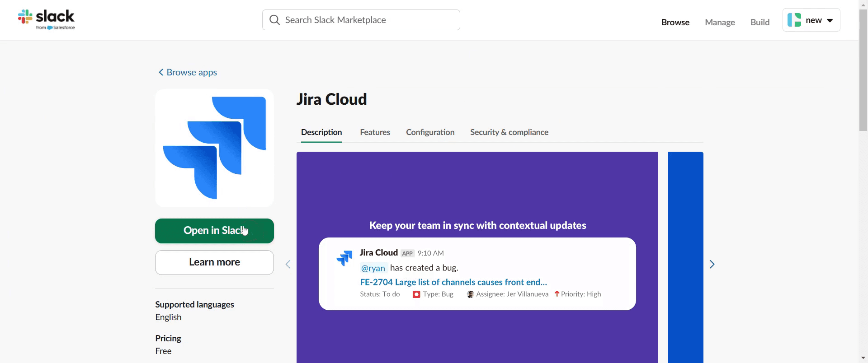Click the Jira Cloud app logo
Image resolution: width=868 pixels, height=363 pixels.
(214, 148)
